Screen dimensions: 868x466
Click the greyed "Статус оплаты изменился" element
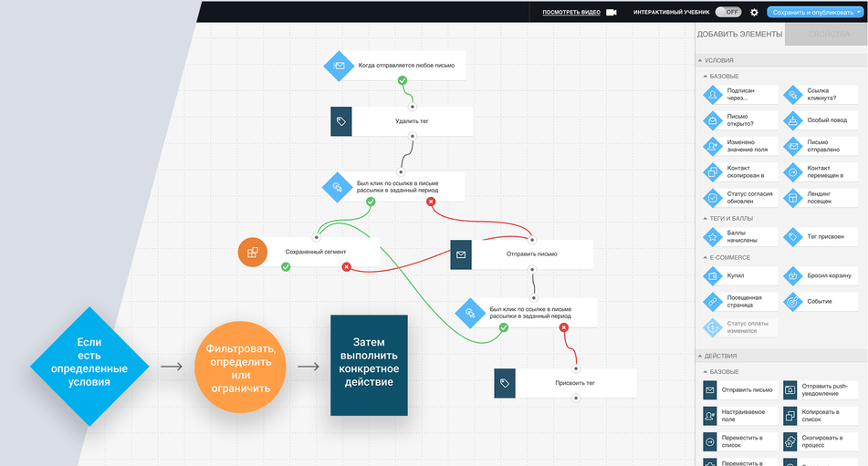tap(741, 327)
